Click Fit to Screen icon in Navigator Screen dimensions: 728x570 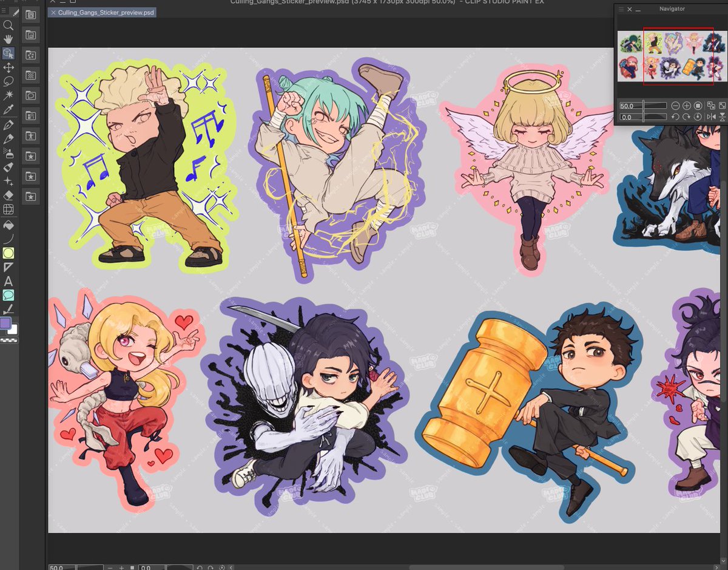(722, 106)
